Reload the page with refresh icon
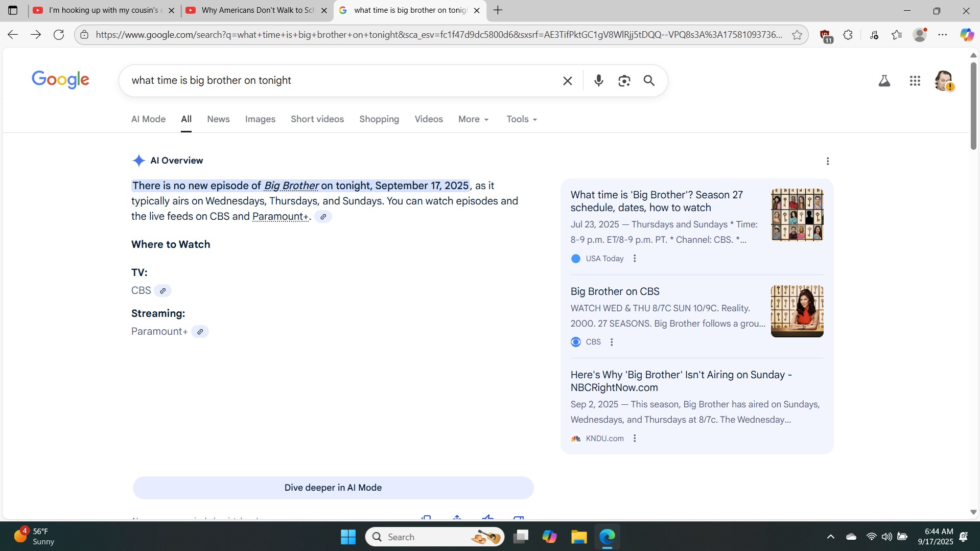Viewport: 980px width, 551px height. pos(59,35)
